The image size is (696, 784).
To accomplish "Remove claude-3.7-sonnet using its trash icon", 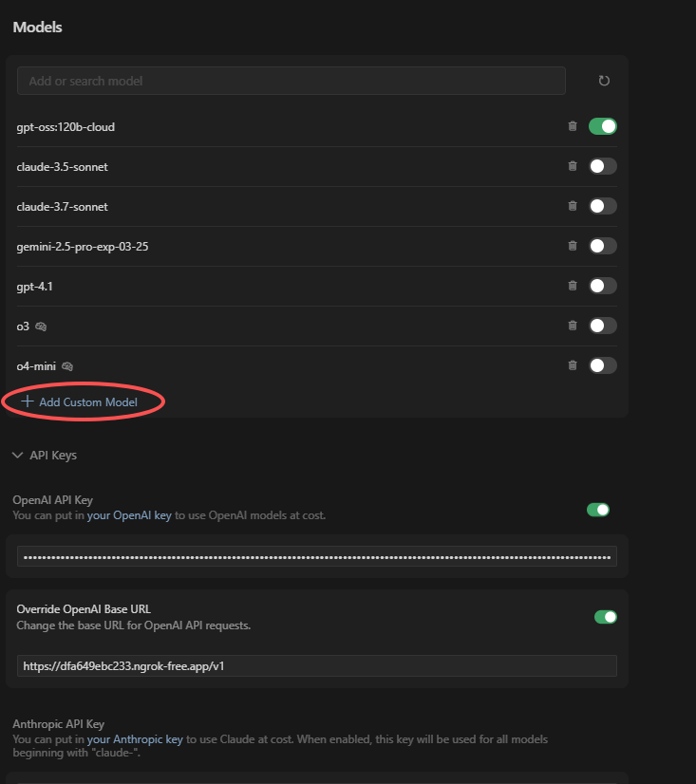I will 573,206.
